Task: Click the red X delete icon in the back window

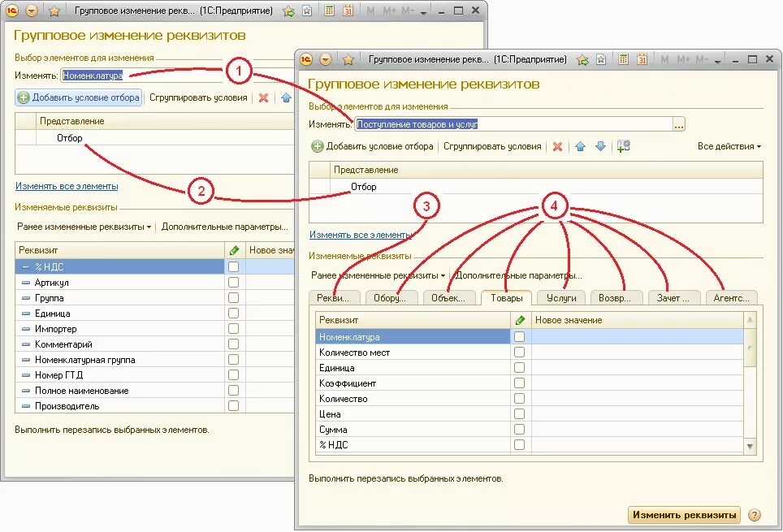Action: tap(264, 98)
